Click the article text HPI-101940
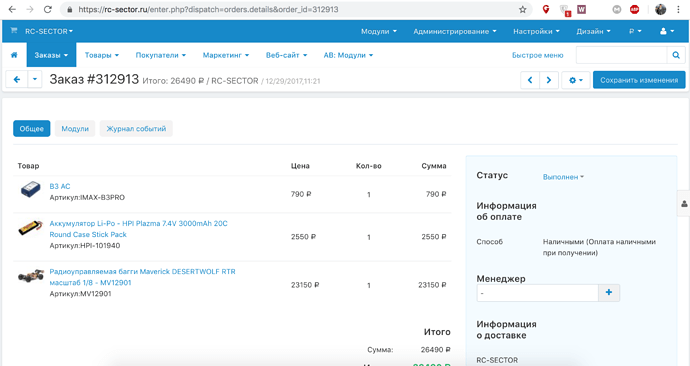 pyautogui.click(x=100, y=245)
